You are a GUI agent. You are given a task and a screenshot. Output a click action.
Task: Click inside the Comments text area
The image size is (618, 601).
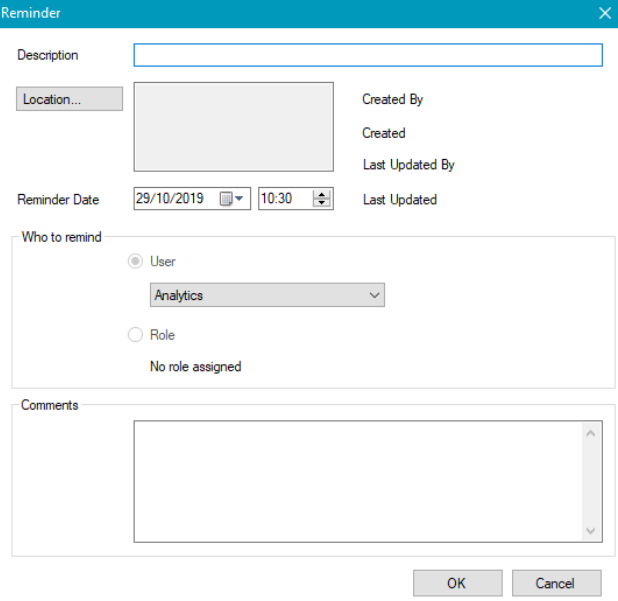pyautogui.click(x=356, y=481)
